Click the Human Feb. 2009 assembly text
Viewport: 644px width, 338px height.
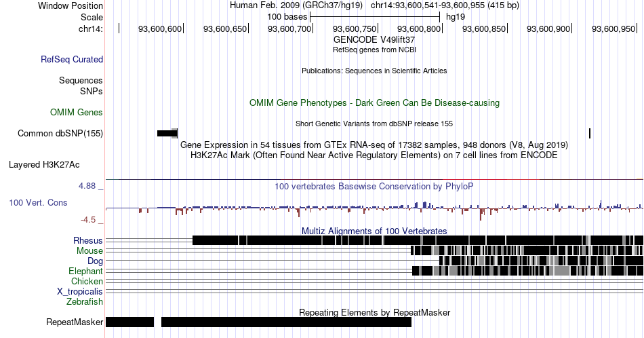[296, 5]
